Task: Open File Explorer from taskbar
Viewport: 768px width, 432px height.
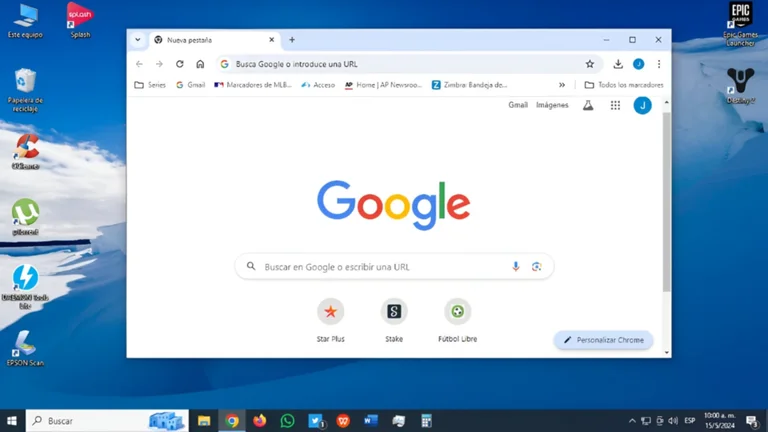Action: [204, 421]
